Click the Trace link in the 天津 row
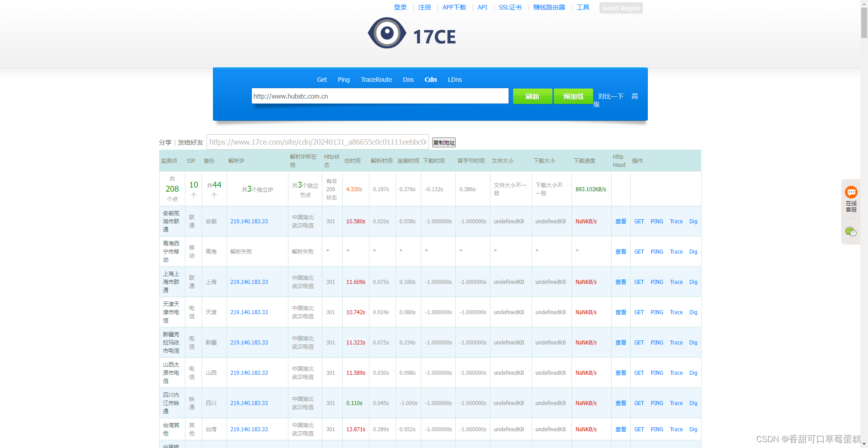868x448 pixels. pyautogui.click(x=676, y=312)
